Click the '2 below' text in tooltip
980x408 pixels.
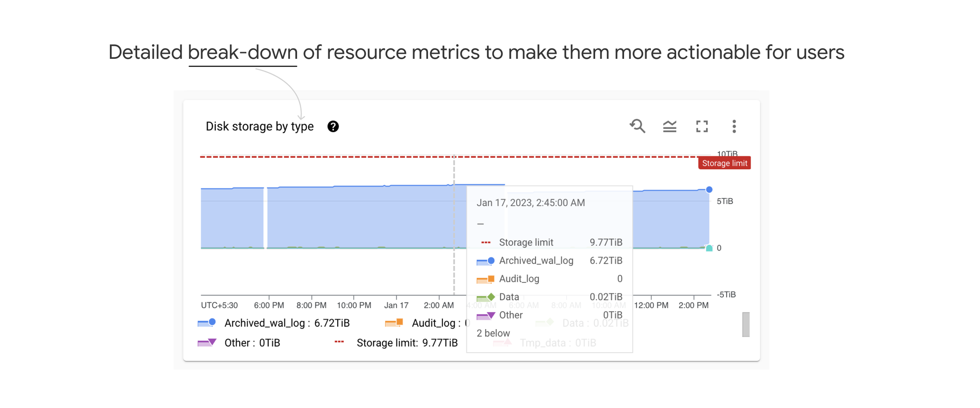(x=493, y=333)
